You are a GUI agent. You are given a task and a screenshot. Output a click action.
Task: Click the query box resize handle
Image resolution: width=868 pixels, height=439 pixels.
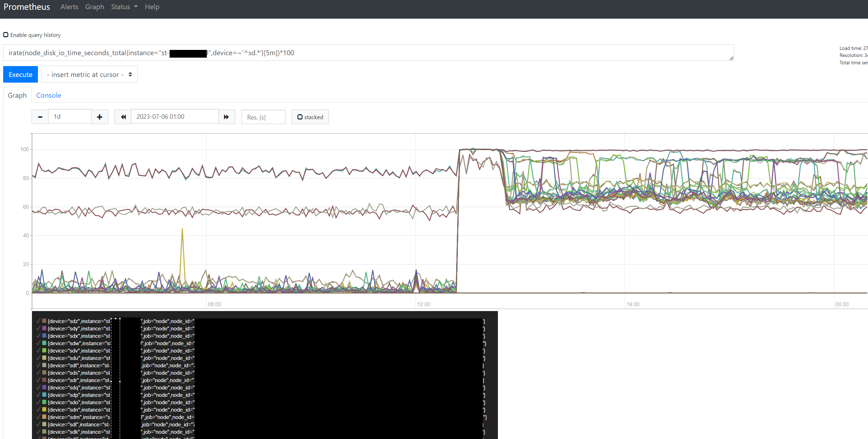coord(731,58)
